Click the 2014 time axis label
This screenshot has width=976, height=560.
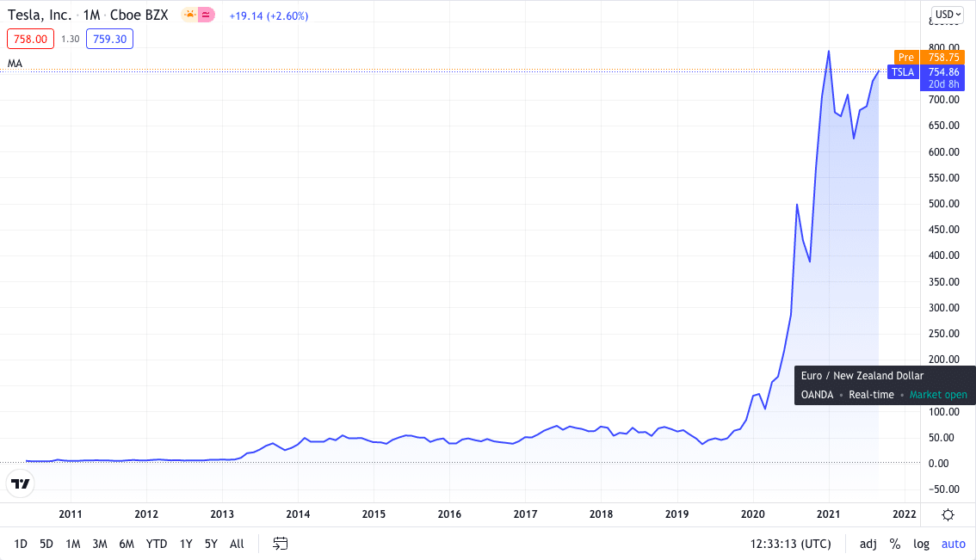(298, 514)
